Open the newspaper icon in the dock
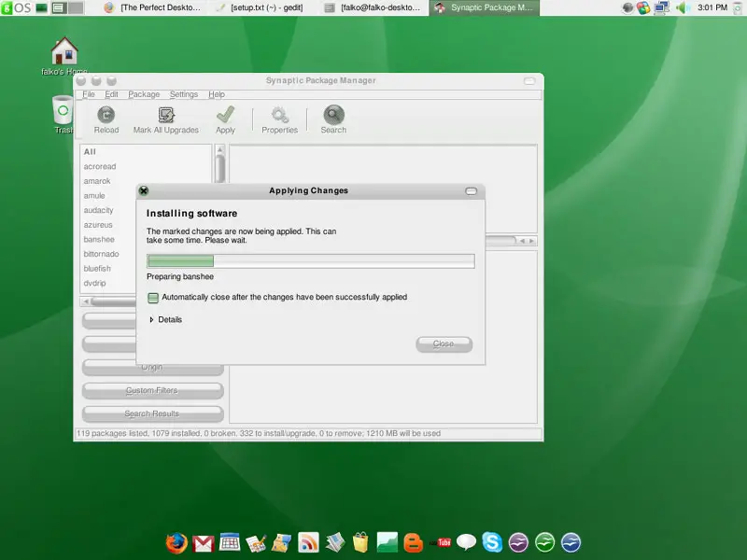747x560 pixels. [x=335, y=542]
